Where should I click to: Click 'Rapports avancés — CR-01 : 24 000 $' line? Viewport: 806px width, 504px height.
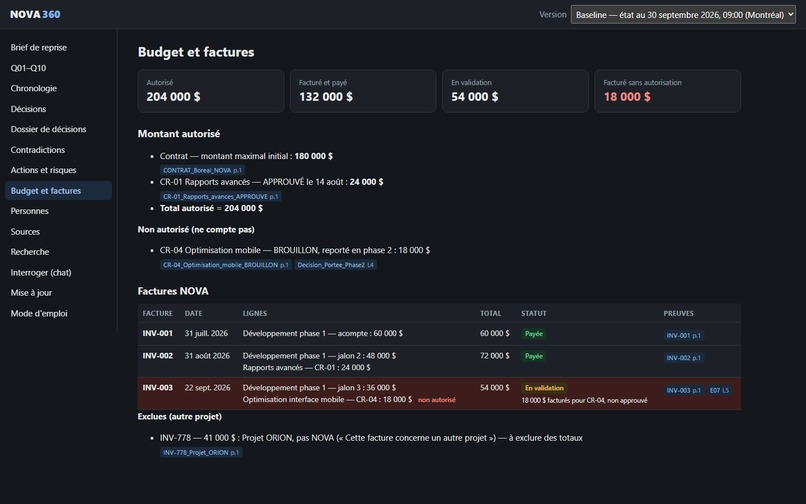click(306, 368)
